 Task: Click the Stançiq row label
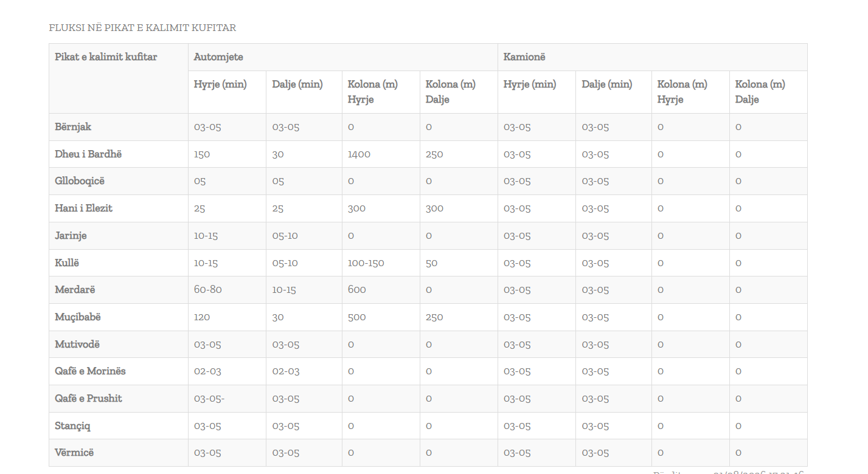pyautogui.click(x=72, y=426)
